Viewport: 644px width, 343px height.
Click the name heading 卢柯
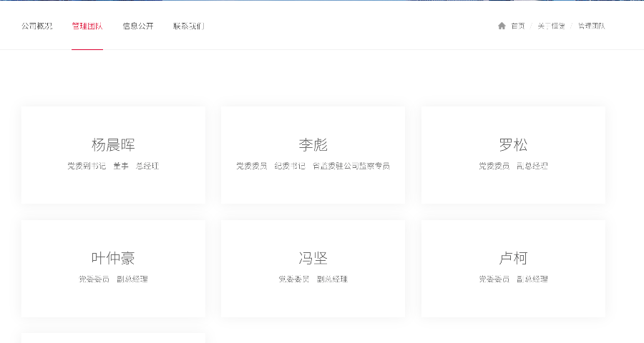(x=513, y=258)
